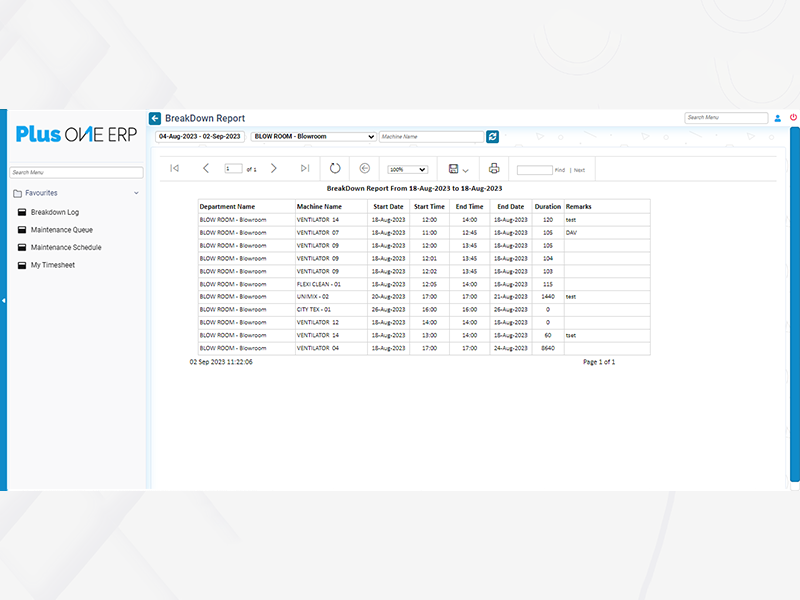Click the red power logout icon

coord(793,117)
